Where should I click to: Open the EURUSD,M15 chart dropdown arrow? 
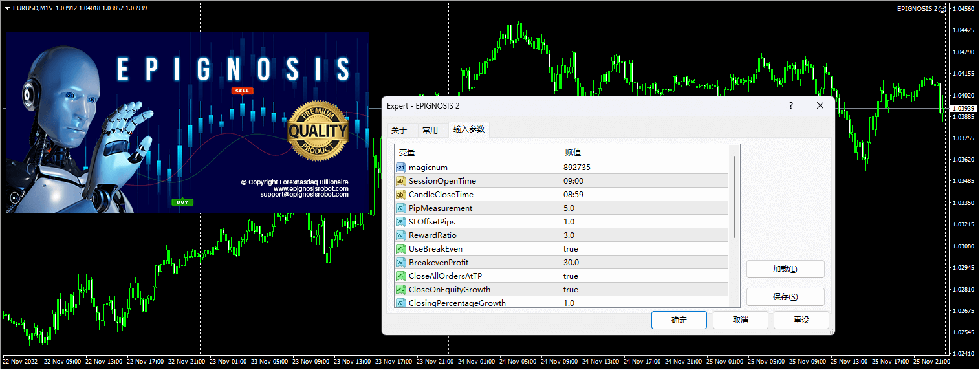(x=7, y=8)
